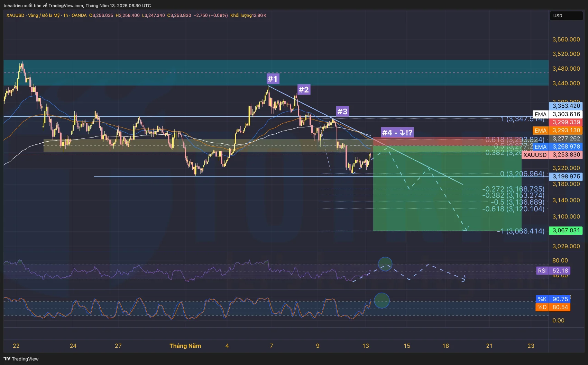Select the #4 down-arrow forecast label
Screen dimensions: 588x365
click(397, 133)
